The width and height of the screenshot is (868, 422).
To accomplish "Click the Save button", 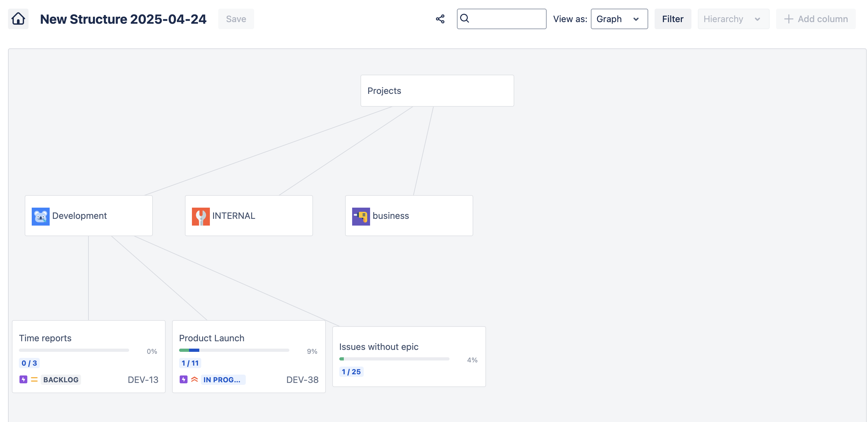I will tap(236, 19).
